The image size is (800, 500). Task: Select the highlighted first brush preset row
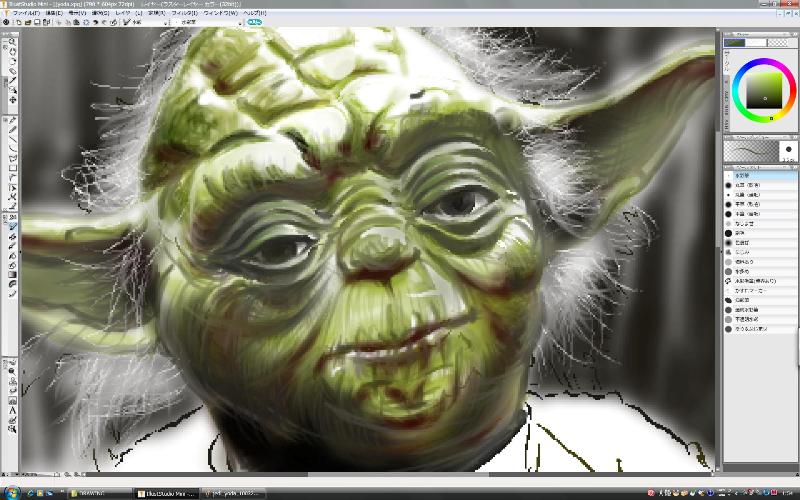(760, 176)
